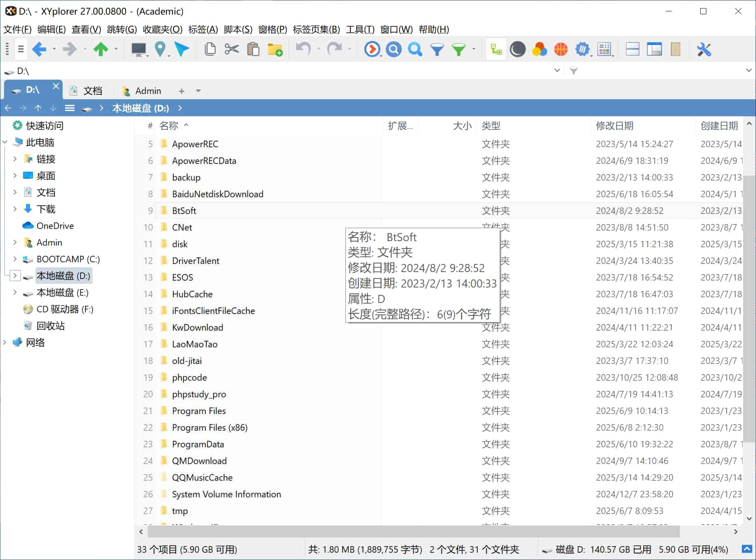Click the Paste clipboard icon
The width and height of the screenshot is (756, 560).
point(253,49)
